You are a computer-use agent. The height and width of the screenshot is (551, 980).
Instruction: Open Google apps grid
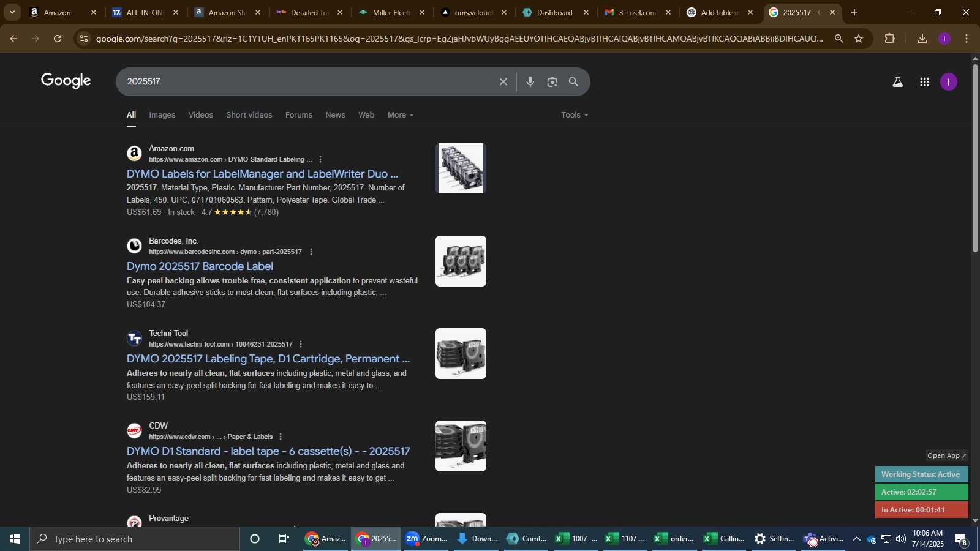pyautogui.click(x=924, y=82)
